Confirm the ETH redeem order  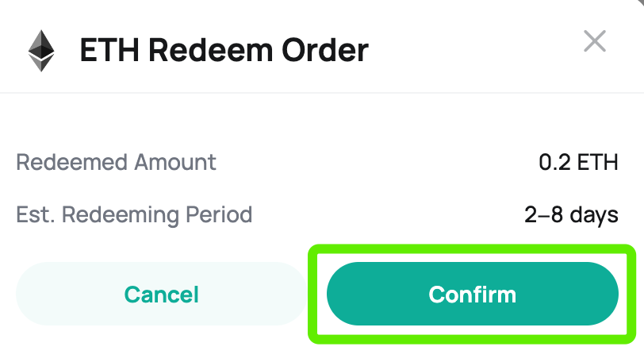point(473,294)
